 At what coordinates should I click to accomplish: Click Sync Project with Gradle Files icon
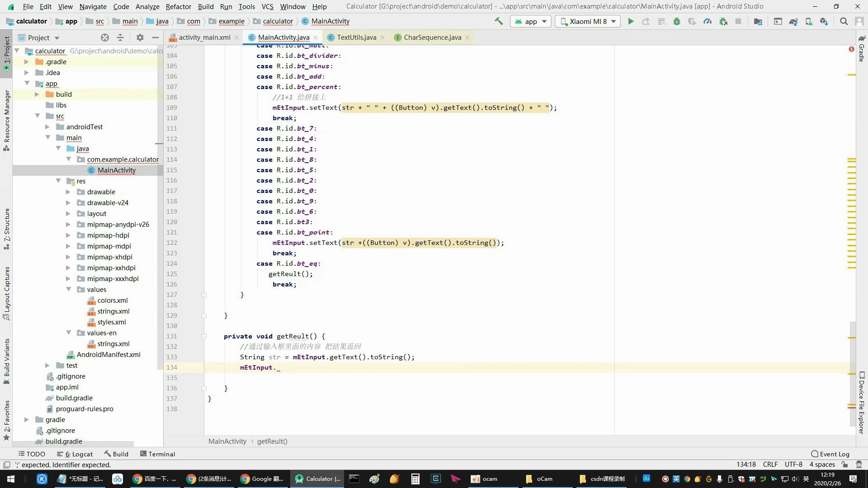coord(793,21)
